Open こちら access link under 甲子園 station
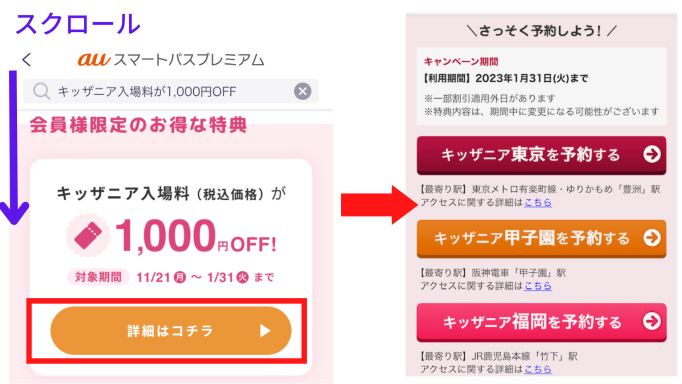 pyautogui.click(x=538, y=286)
